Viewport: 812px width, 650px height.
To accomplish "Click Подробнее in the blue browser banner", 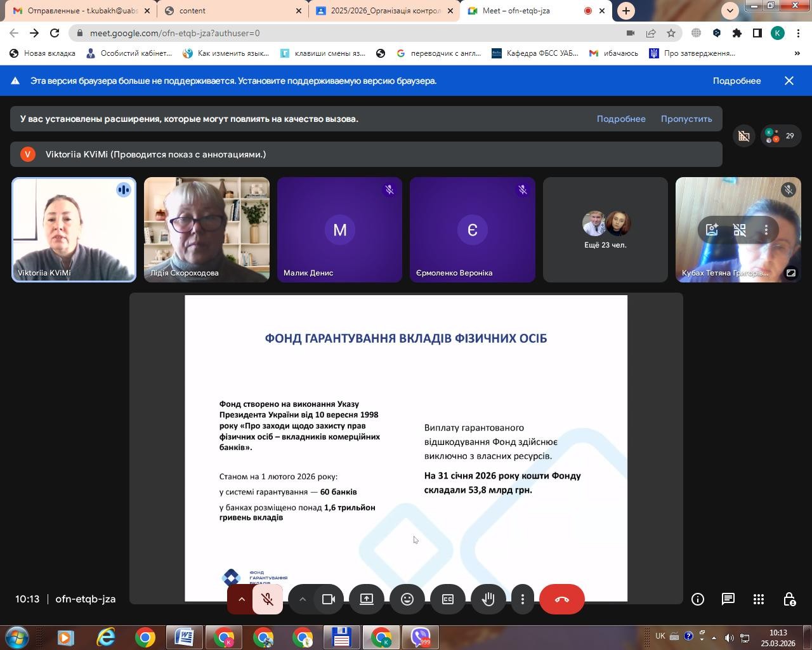I will pos(736,81).
